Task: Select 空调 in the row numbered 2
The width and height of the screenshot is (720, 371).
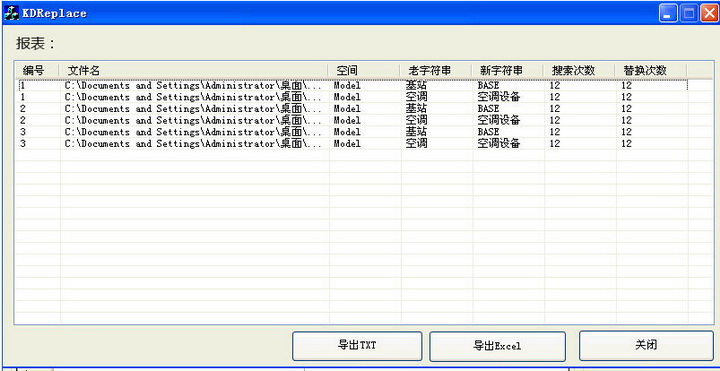Action: [416, 120]
